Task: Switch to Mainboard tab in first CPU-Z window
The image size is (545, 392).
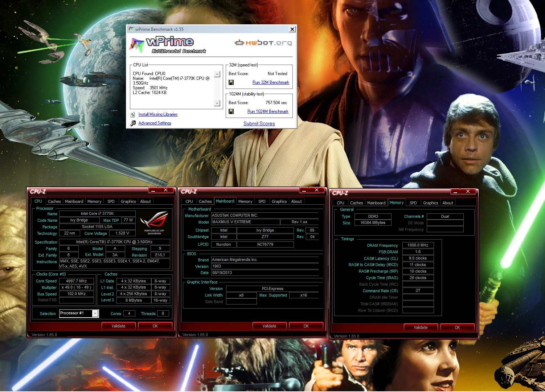Action: tap(74, 201)
